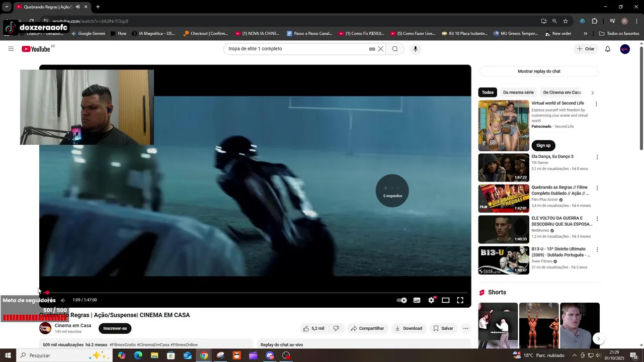Open the YouTube notifications bell

click(608, 49)
